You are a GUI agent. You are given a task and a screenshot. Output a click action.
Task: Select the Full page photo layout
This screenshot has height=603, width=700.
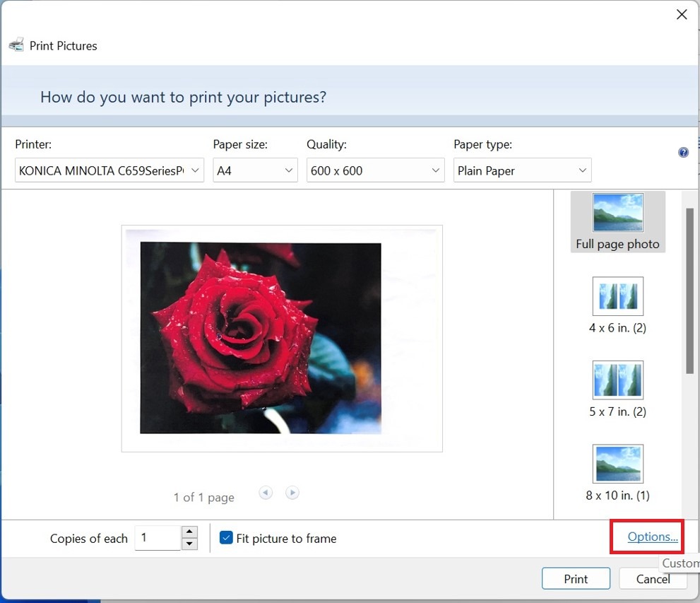tap(617, 222)
